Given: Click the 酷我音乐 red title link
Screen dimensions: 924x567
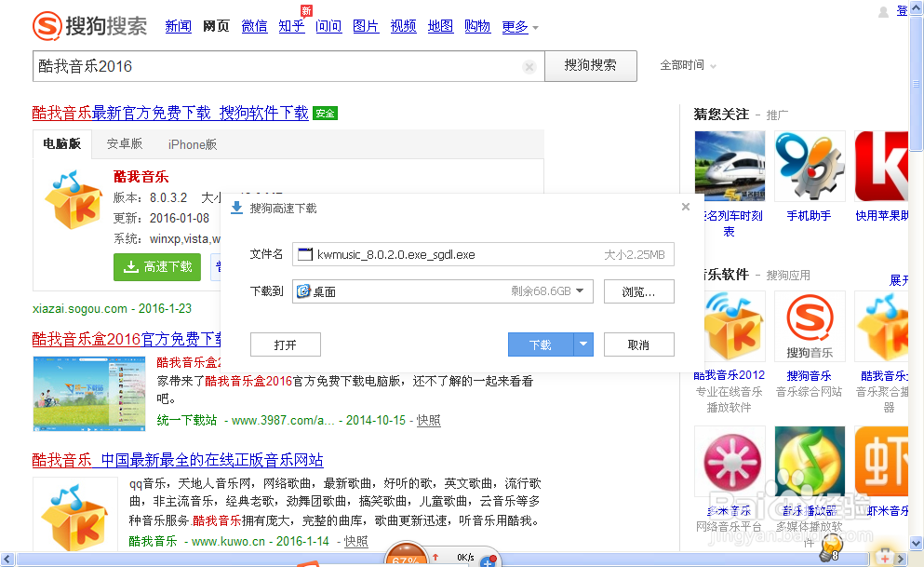Looking at the screenshot, I should click(141, 176).
